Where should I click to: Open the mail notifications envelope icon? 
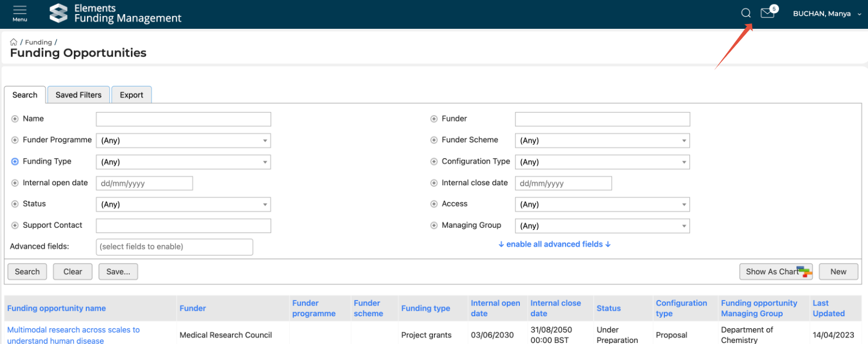[x=768, y=13]
